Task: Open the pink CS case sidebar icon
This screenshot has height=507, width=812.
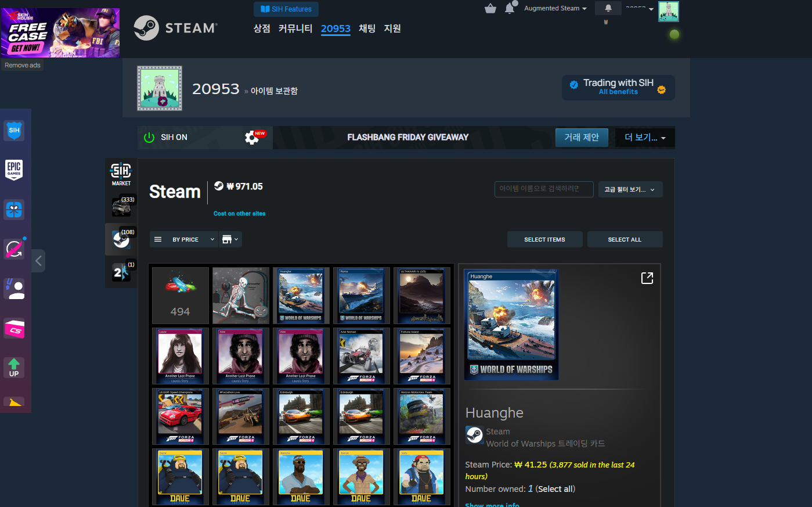Action: point(14,328)
